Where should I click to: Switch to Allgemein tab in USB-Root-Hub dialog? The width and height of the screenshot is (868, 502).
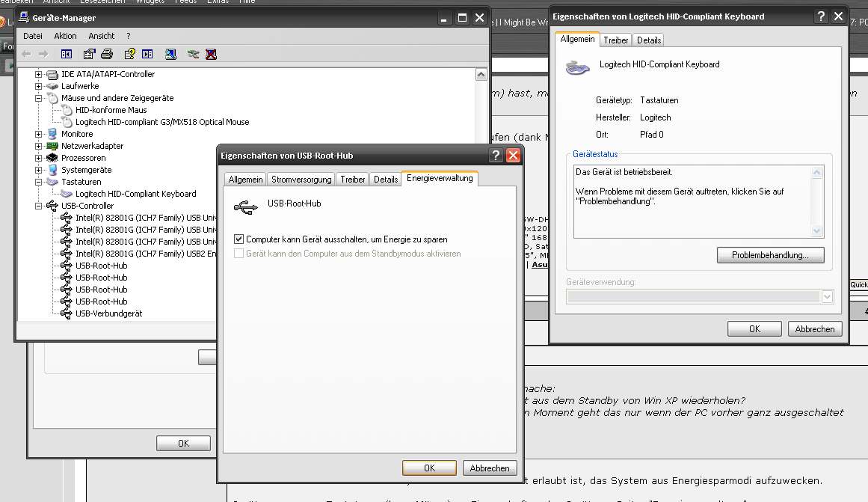coord(245,180)
